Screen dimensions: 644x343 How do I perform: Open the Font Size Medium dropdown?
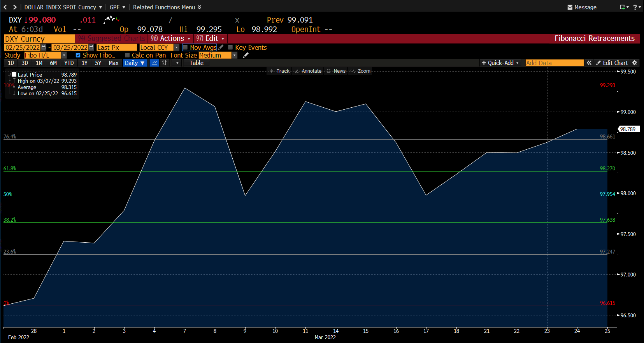234,55
